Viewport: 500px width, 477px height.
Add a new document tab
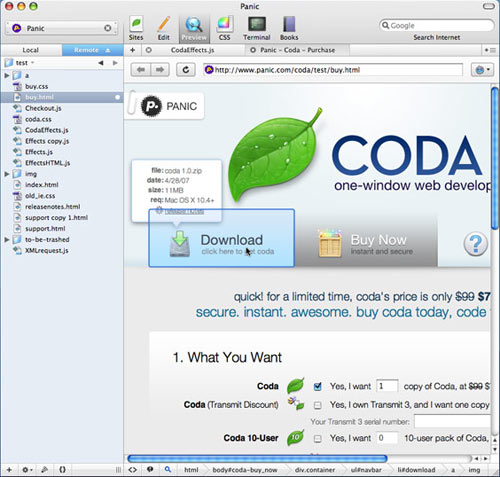tap(132, 50)
